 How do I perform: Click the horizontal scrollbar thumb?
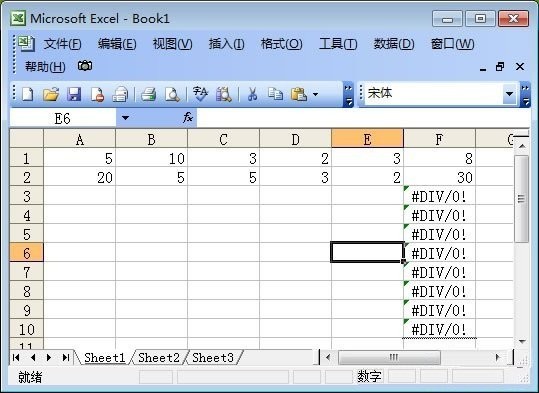[x=389, y=358]
